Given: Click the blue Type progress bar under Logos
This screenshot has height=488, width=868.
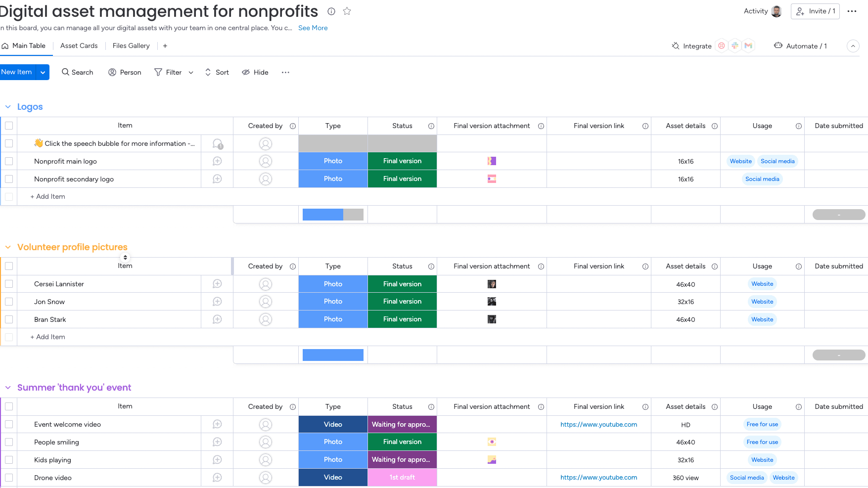Looking at the screenshot, I should (322, 214).
